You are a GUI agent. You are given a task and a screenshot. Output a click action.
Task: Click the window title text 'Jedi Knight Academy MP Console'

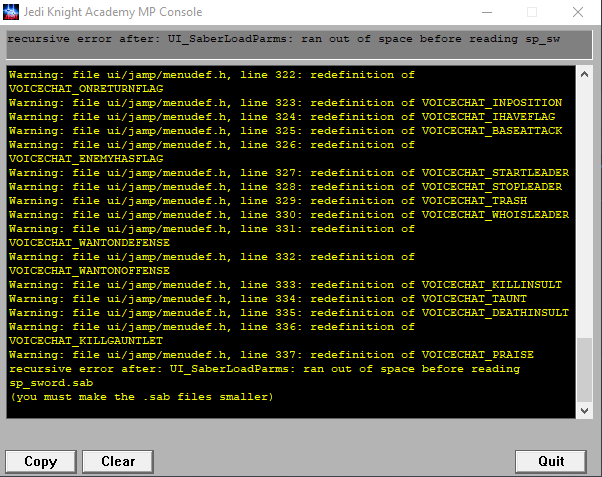tap(115, 12)
